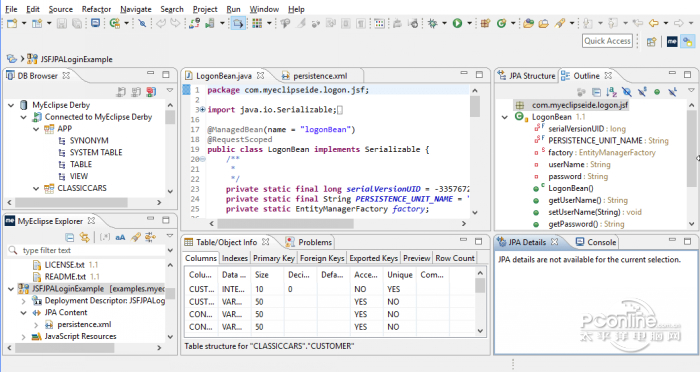Screen dimensions: 700x372
Task: Click the Debug bug icon in toolbar
Action: (432, 23)
